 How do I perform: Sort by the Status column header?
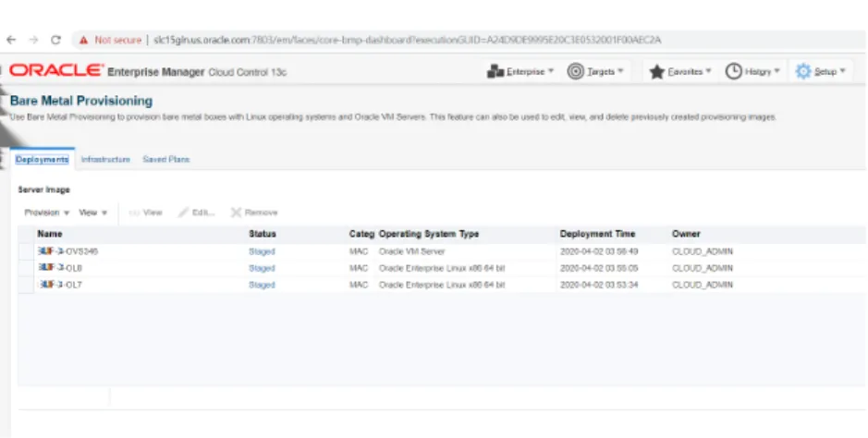[x=263, y=234]
